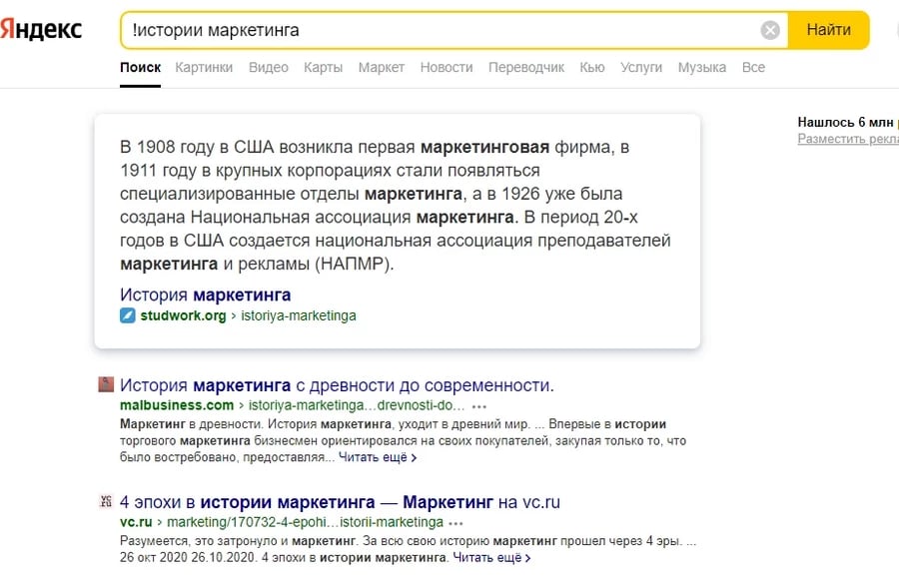Click Читать ещё under malbusiness snippet

pyautogui.click(x=378, y=457)
